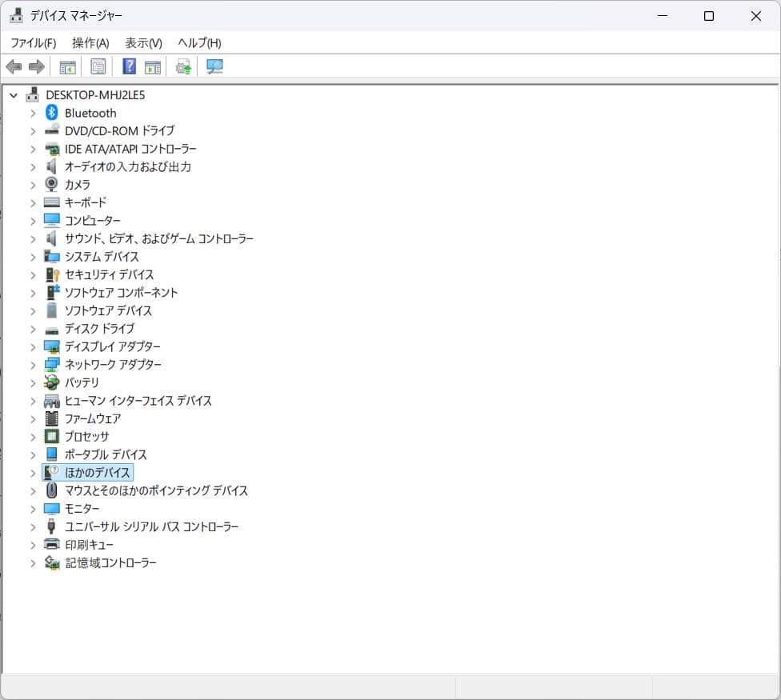Click the Forward navigation arrow
781x700 pixels.
36,66
